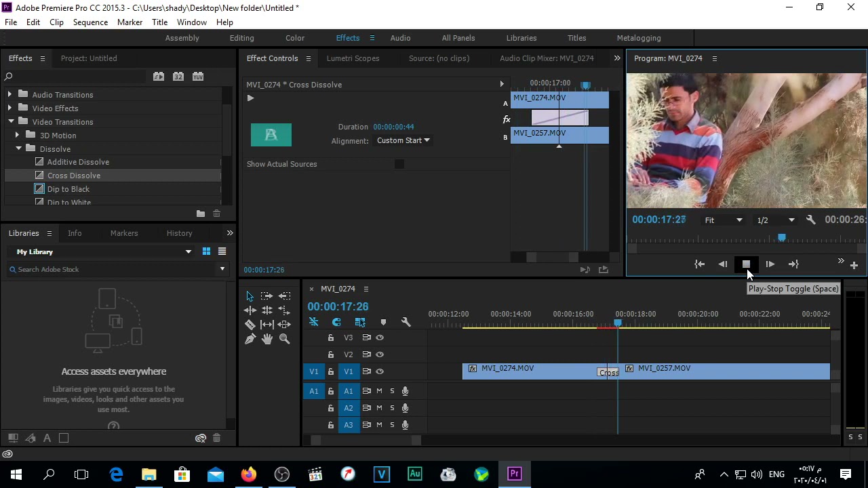Open Timeline Display Settings wrench
The image size is (868, 488).
[406, 323]
